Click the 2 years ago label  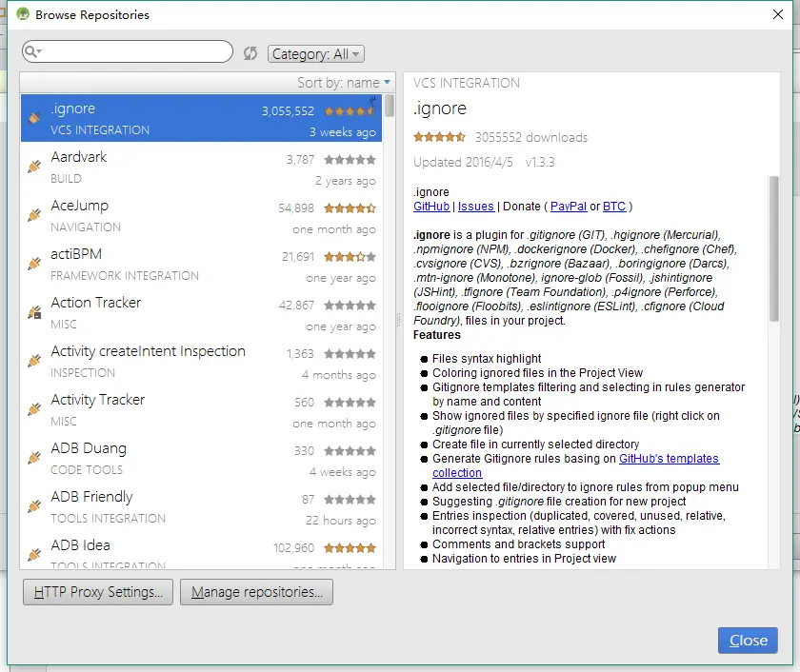pyautogui.click(x=346, y=181)
